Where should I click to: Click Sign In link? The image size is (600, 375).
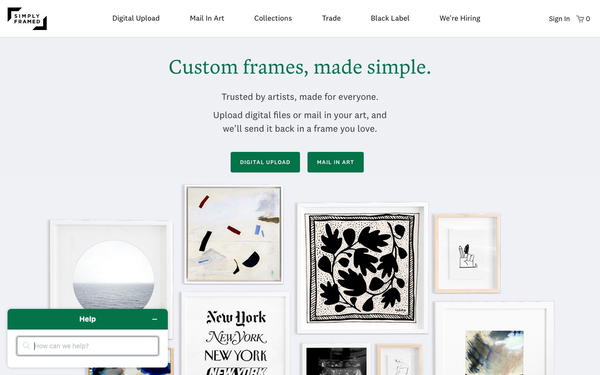pyautogui.click(x=559, y=18)
